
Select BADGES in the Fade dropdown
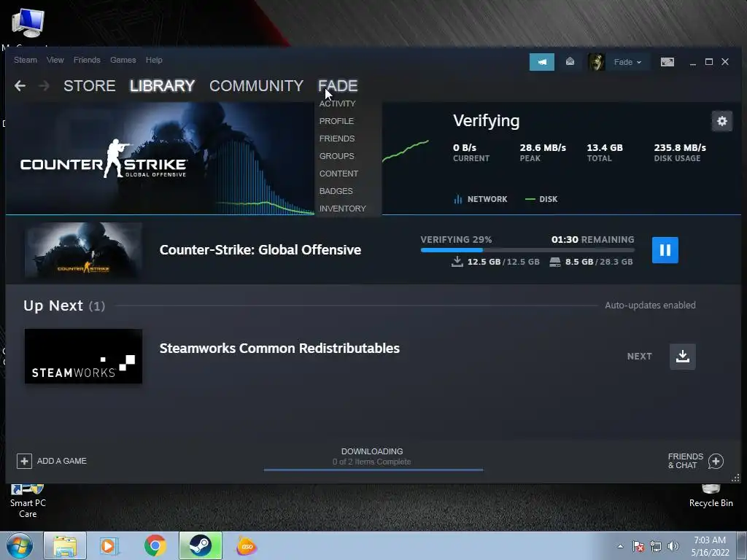(x=336, y=191)
